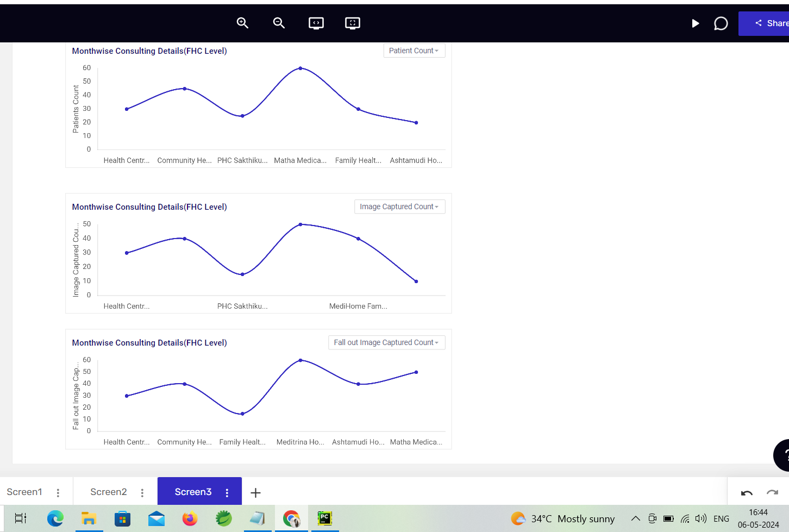Viewport: 789px width, 532px height.
Task: Click the zoom out magnifier icon
Action: (279, 23)
